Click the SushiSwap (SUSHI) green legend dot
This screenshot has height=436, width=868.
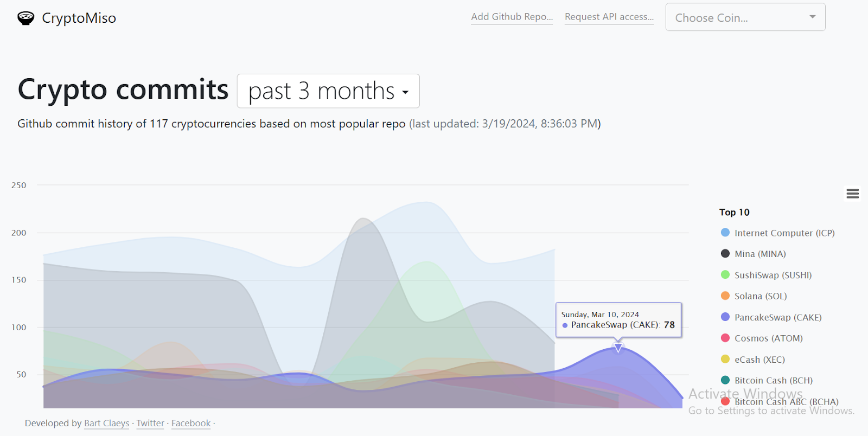tap(725, 275)
